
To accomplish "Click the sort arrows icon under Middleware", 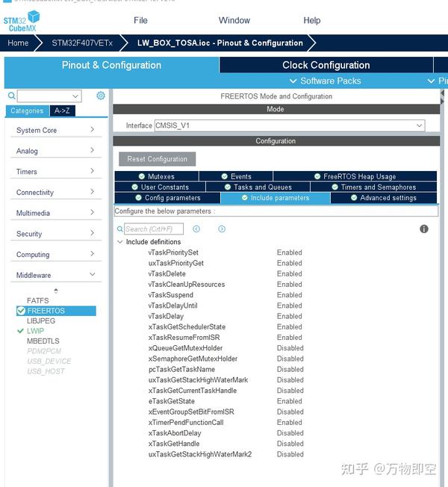I will pos(56,291).
